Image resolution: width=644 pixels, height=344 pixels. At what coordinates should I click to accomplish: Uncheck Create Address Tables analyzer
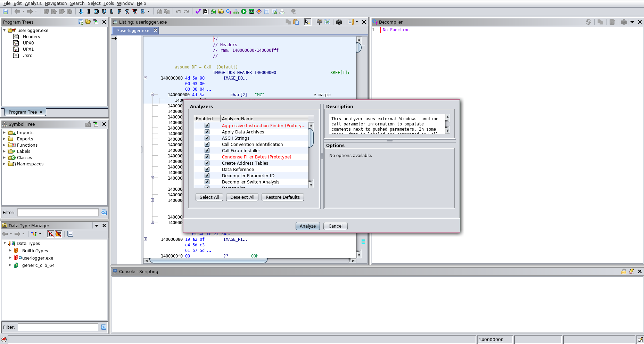tap(207, 163)
